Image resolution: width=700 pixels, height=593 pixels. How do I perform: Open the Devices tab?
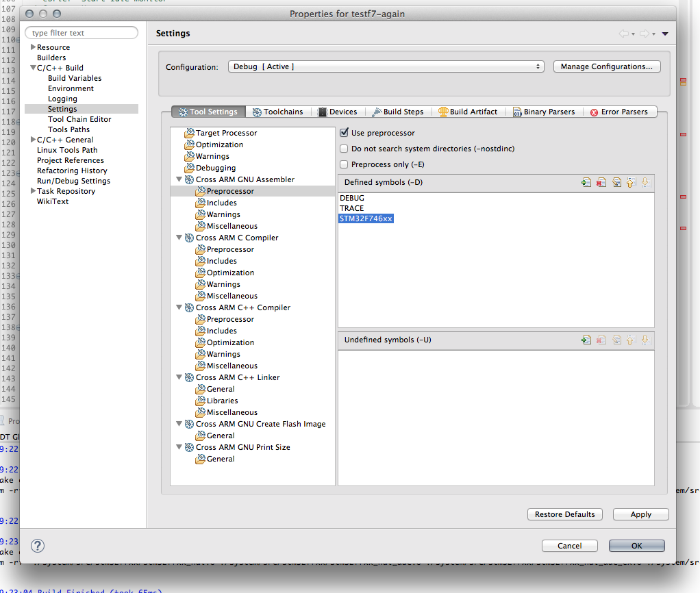point(338,112)
